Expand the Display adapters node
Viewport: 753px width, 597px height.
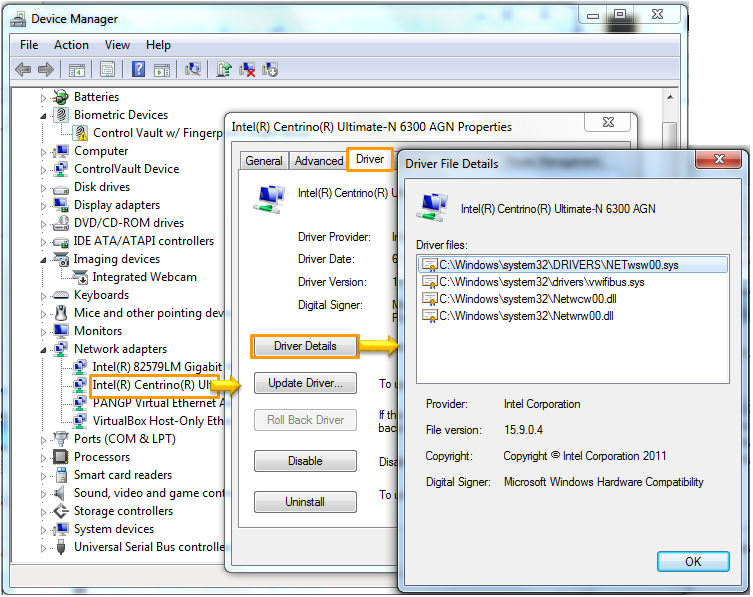43,206
